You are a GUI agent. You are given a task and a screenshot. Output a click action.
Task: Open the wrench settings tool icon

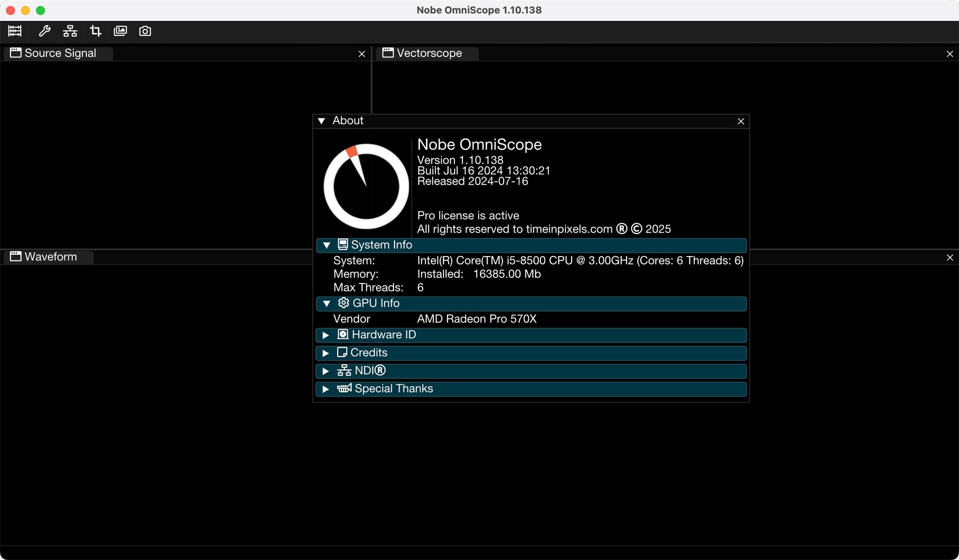[44, 31]
